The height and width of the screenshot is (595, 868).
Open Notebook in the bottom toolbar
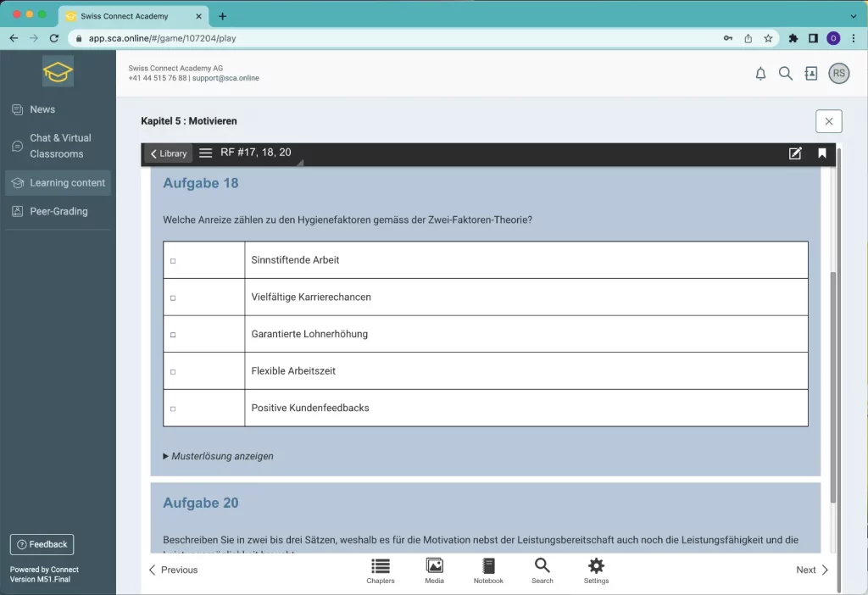tap(488, 570)
